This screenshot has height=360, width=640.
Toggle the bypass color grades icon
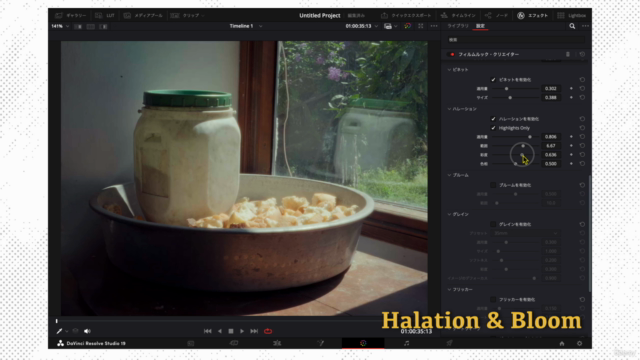pyautogui.click(x=407, y=26)
